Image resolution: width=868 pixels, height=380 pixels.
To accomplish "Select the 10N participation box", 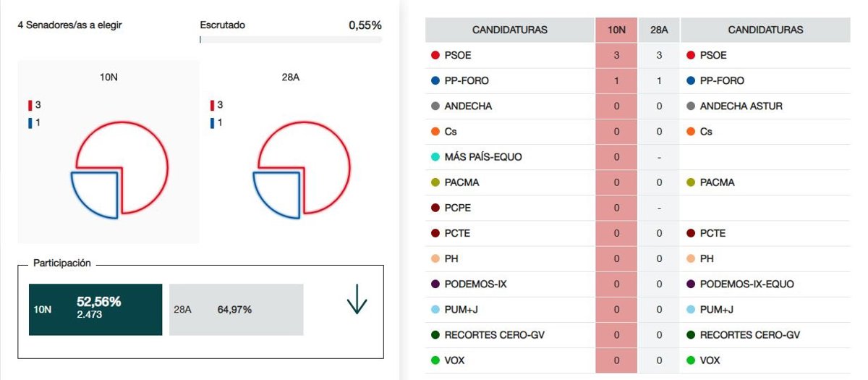I will 98,309.
